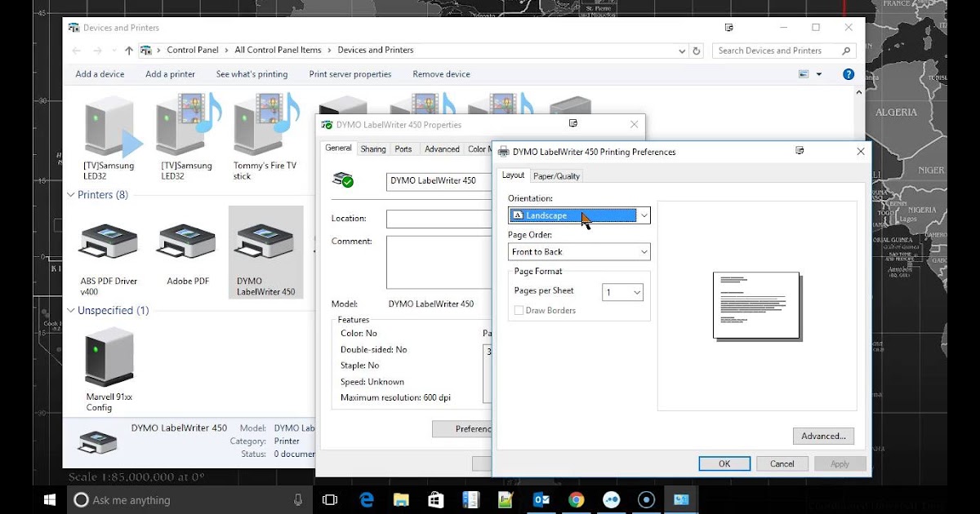Click the printer icon in Properties General tab

tap(343, 180)
